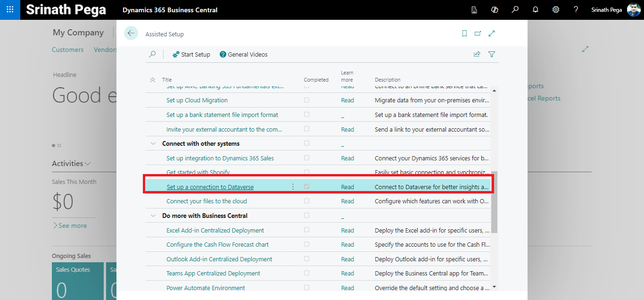Open General Videos in the toolbar
This screenshot has height=300, width=644.
pos(243,54)
